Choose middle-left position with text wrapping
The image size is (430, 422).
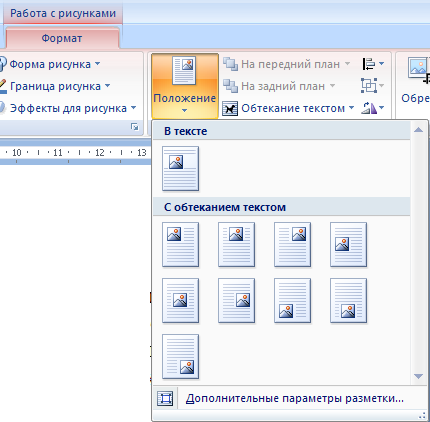point(348,245)
